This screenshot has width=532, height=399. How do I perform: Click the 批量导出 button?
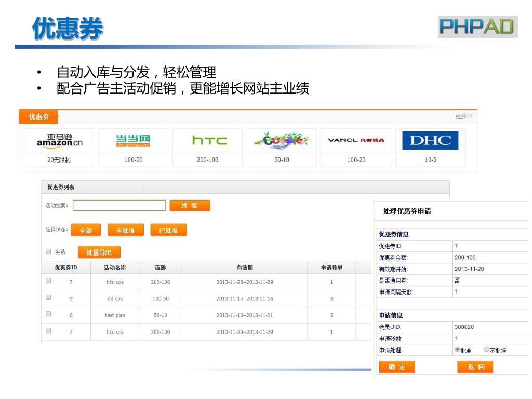point(99,252)
